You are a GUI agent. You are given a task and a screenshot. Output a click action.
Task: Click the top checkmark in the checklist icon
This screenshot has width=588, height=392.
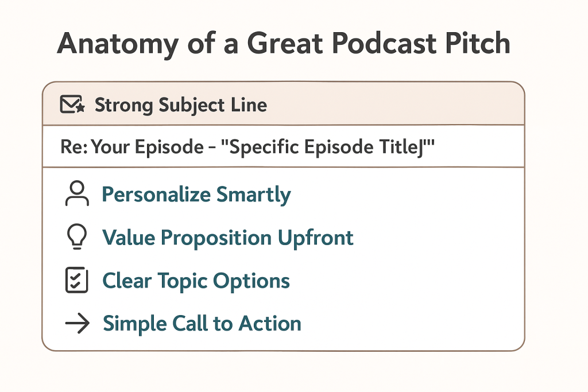[76, 277]
